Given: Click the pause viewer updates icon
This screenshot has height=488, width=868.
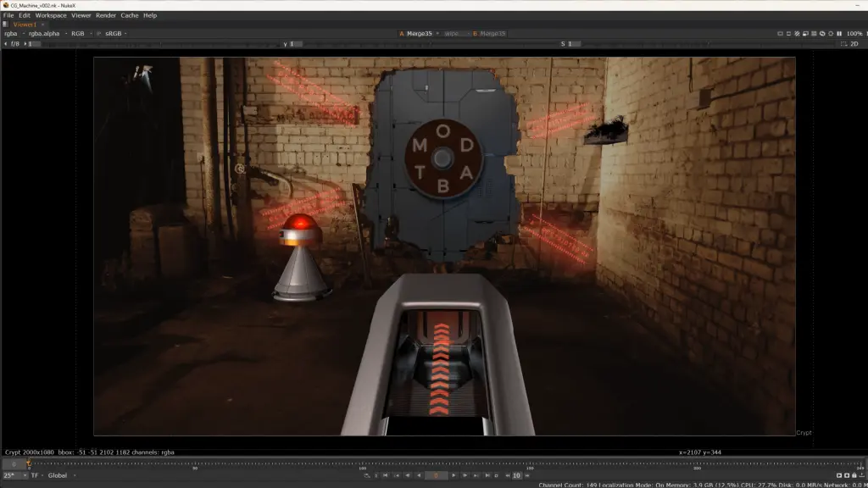Looking at the screenshot, I should 839,34.
